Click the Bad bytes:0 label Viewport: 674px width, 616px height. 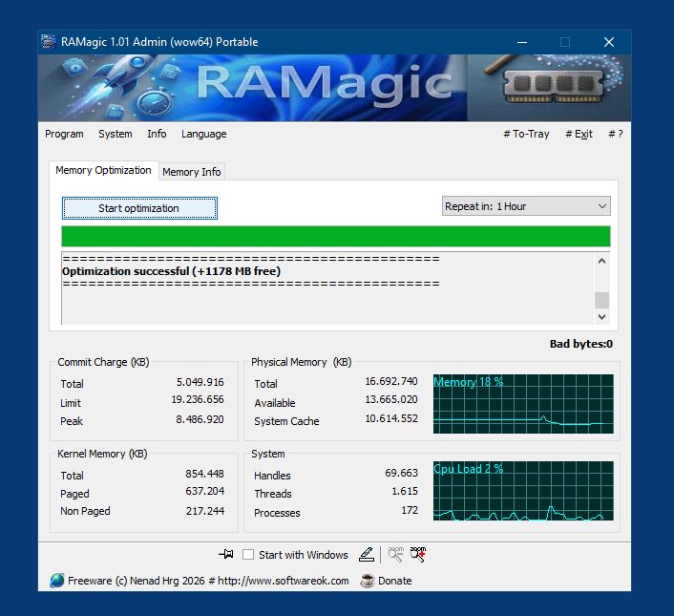[581, 344]
